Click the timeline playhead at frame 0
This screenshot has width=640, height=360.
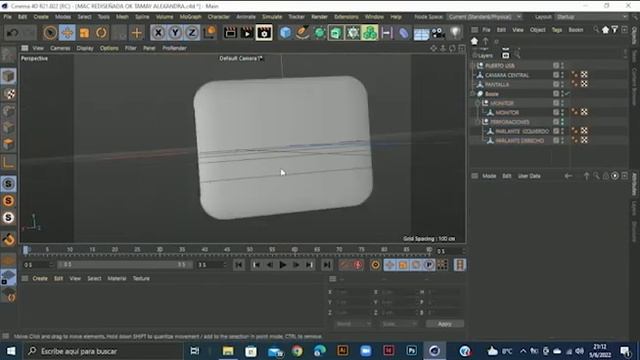click(x=26, y=249)
